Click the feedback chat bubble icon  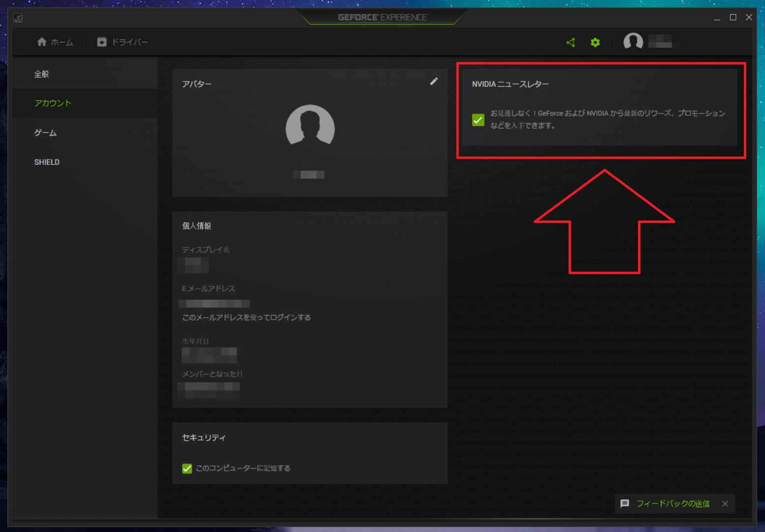coord(625,503)
